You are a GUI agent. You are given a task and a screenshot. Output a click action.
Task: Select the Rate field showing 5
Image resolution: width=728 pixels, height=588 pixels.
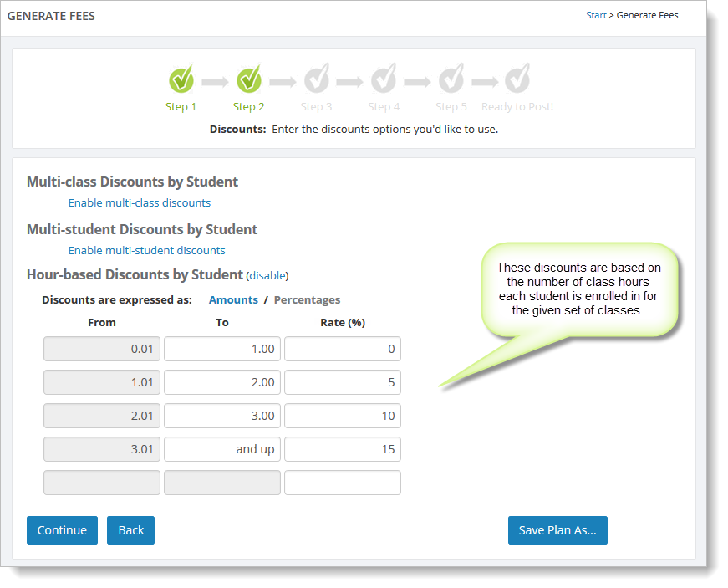pos(343,382)
